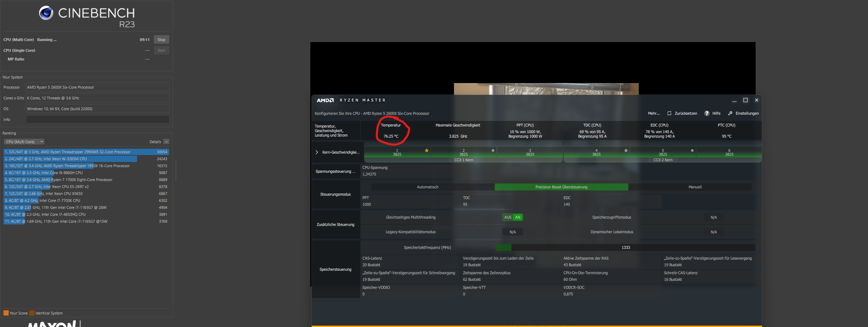Expand the Kern-Geschwindigkeit section chevron
Image resolution: width=868 pixels, height=327 pixels.
click(317, 152)
